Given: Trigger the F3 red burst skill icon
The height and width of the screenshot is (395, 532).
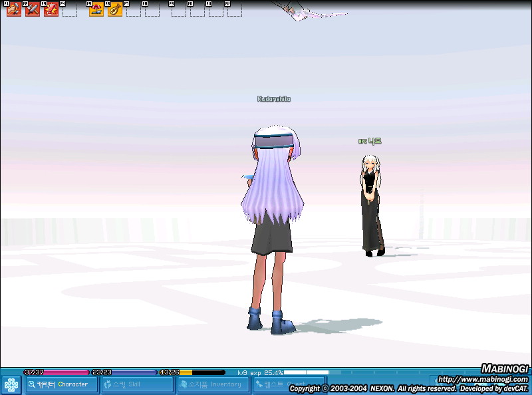Looking at the screenshot, I should (51, 9).
